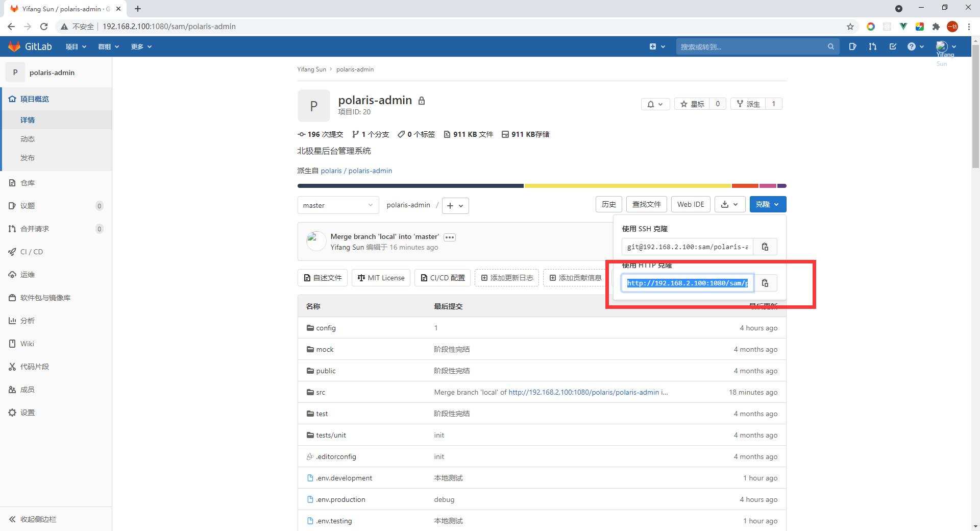Open the 分析 analytics sidebar item
This screenshot has width=980, height=531.
pyautogui.click(x=56, y=321)
